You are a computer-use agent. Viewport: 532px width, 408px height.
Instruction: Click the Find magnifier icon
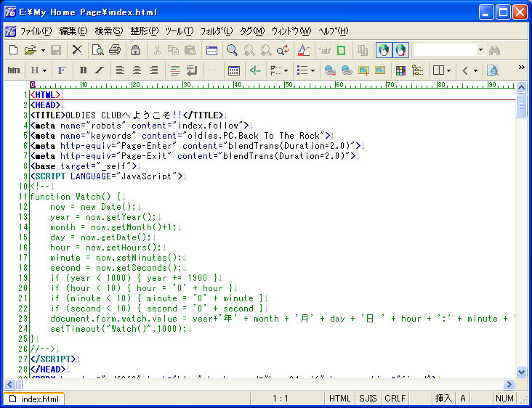[232, 50]
